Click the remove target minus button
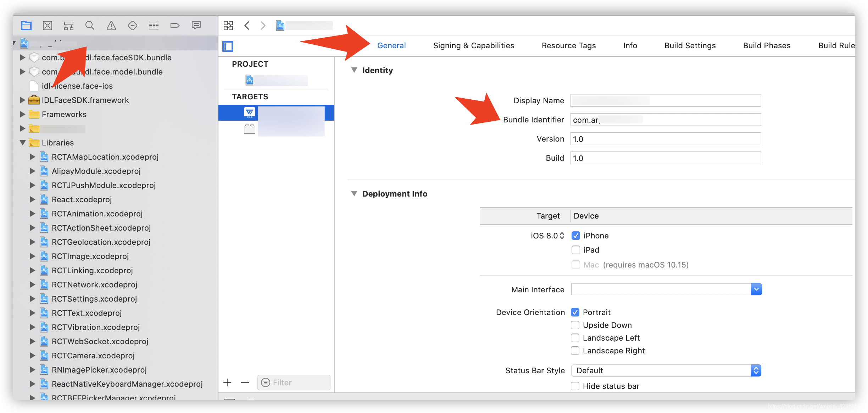This screenshot has height=413, width=868. (245, 382)
